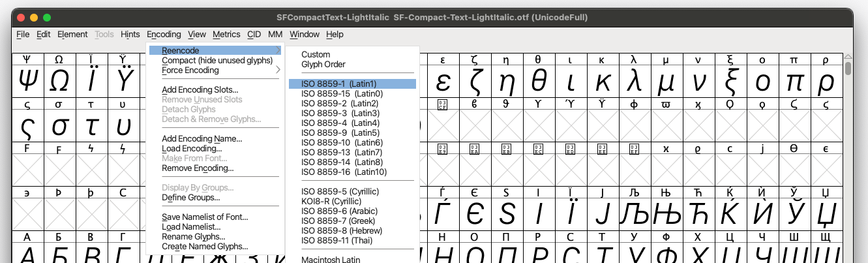Reencode to ISO 8859-10 (Latin6)
This screenshot has height=263, width=868.
pyautogui.click(x=352, y=142)
